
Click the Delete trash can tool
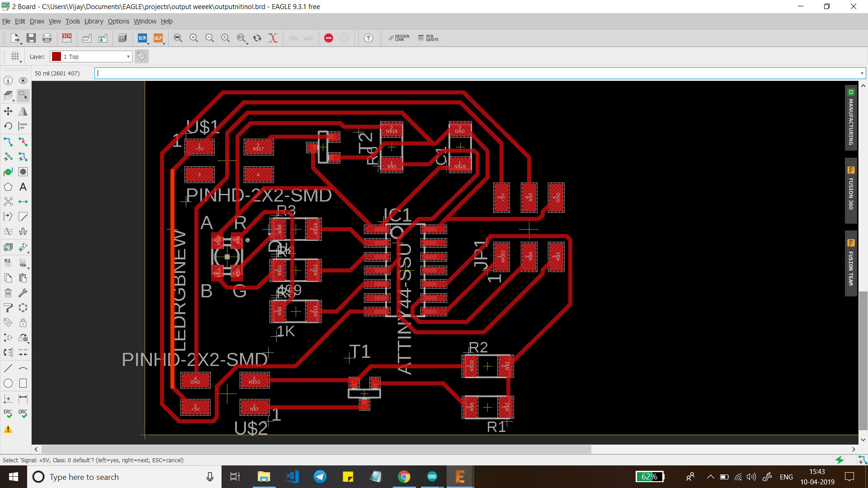(8, 293)
